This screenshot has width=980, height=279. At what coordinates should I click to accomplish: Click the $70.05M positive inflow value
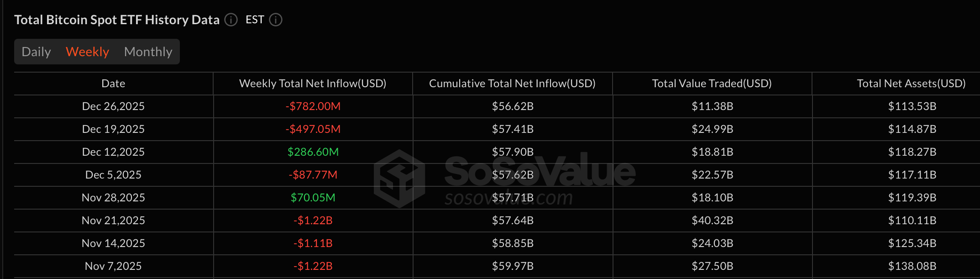coord(313,198)
